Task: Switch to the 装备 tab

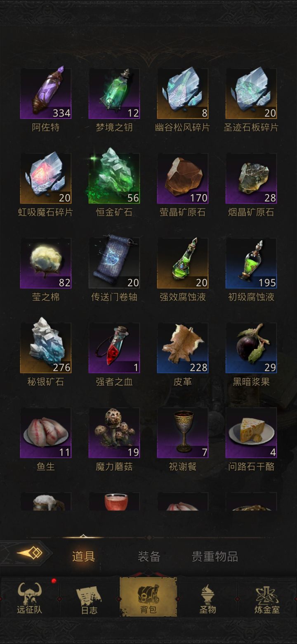Action: pyautogui.click(x=149, y=556)
